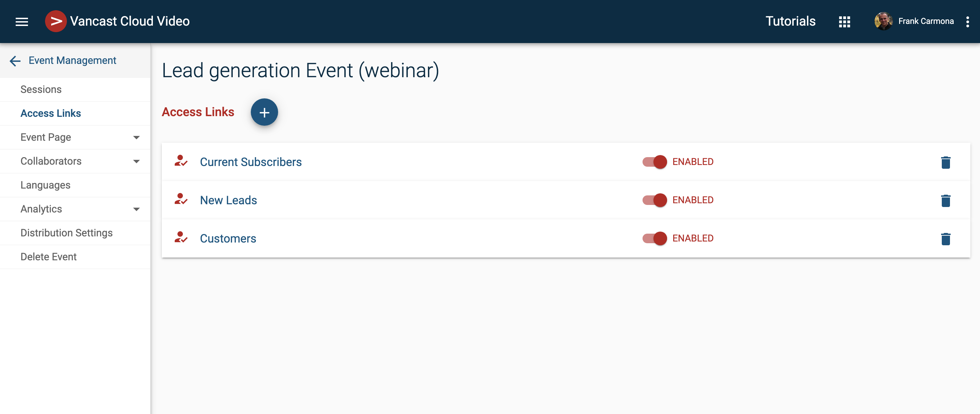
Task: Open the three-dot account options menu
Action: click(967, 22)
